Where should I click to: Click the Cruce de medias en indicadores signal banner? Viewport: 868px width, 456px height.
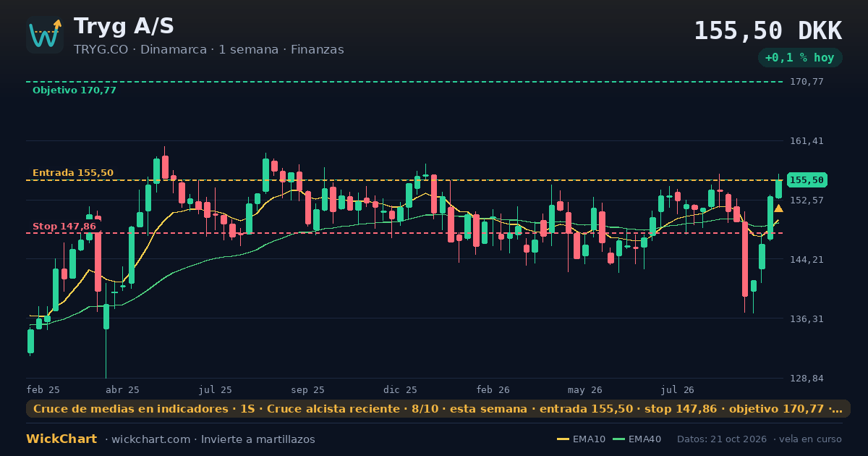[438, 409]
